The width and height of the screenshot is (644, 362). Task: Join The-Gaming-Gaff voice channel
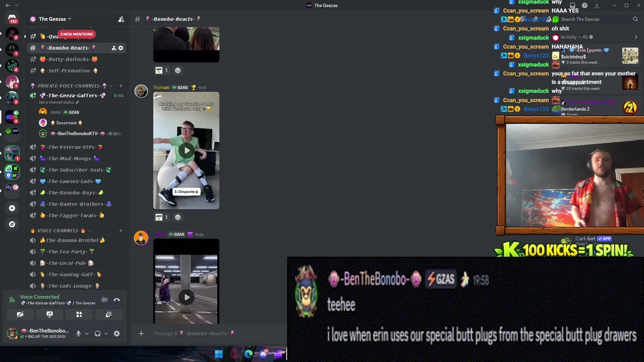pos(76,275)
